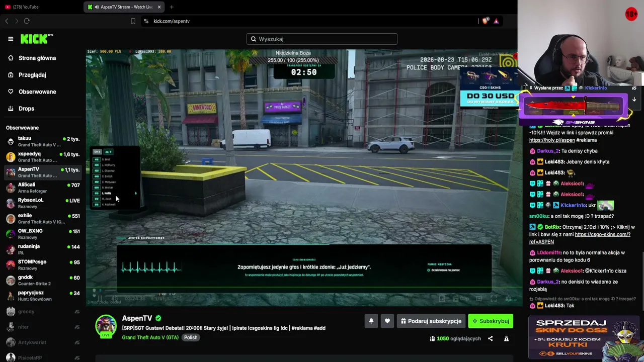Open xspeedyq's channel in the followed list
The height and width of the screenshot is (362, 644).
click(43, 157)
